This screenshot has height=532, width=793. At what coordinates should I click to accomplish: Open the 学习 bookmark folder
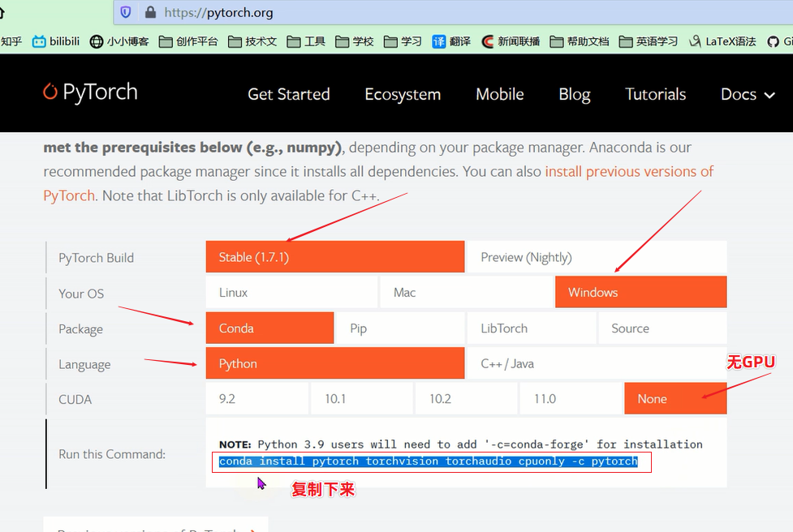(x=403, y=41)
